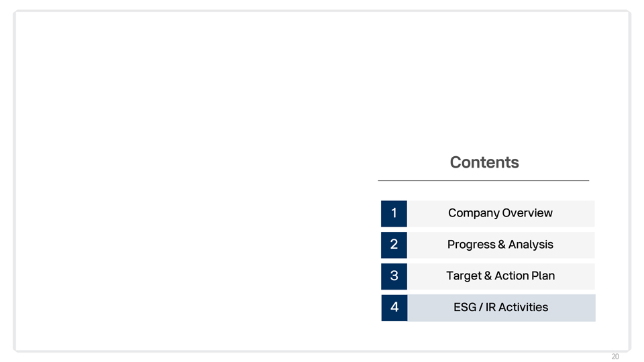The width and height of the screenshot is (644, 362).
Task: Click the page number 20
Action: click(x=615, y=357)
